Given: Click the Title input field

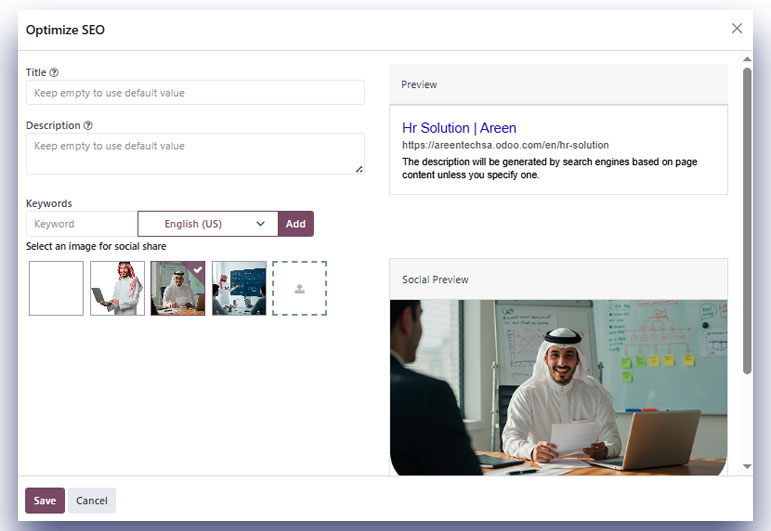Looking at the screenshot, I should point(195,92).
